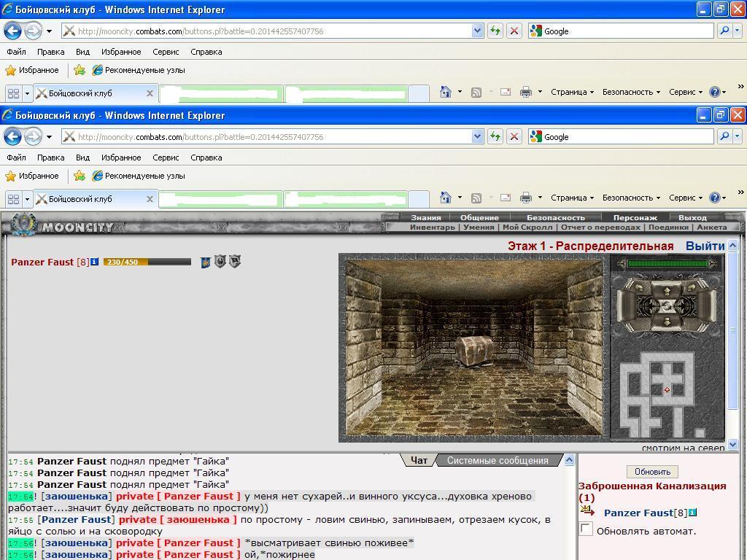The height and width of the screenshot is (560, 747).
Task: Click the move-backward arrow on the navigation pad
Action: [667, 322]
